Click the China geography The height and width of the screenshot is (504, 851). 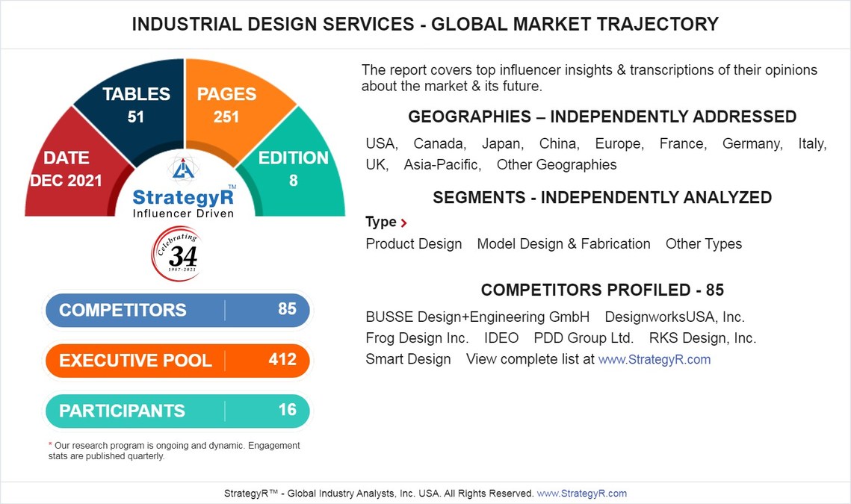click(559, 144)
